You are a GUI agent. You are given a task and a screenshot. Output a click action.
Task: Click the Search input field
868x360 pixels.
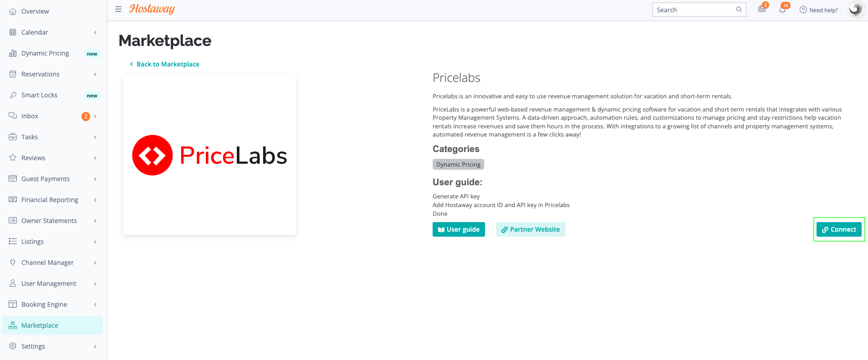(x=699, y=10)
